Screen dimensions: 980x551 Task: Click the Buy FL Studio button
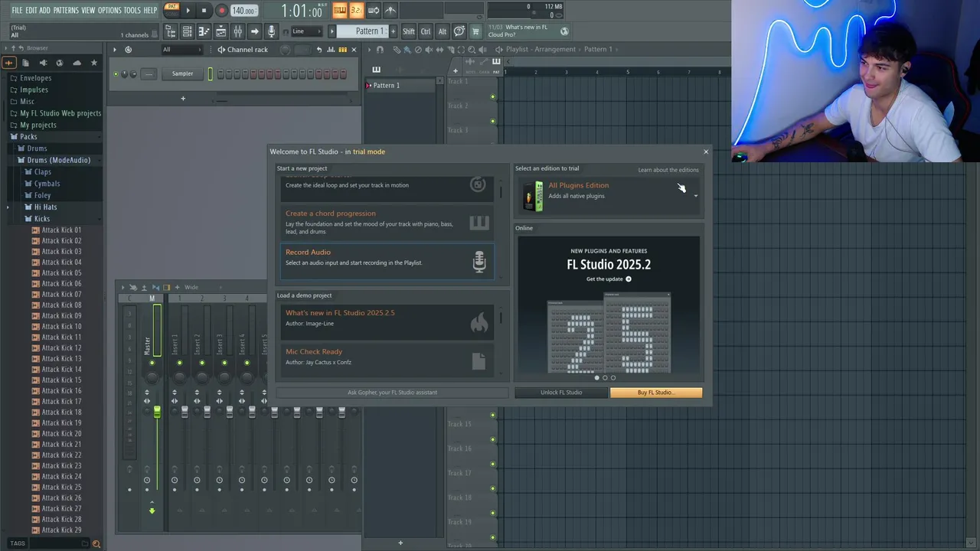tap(656, 393)
